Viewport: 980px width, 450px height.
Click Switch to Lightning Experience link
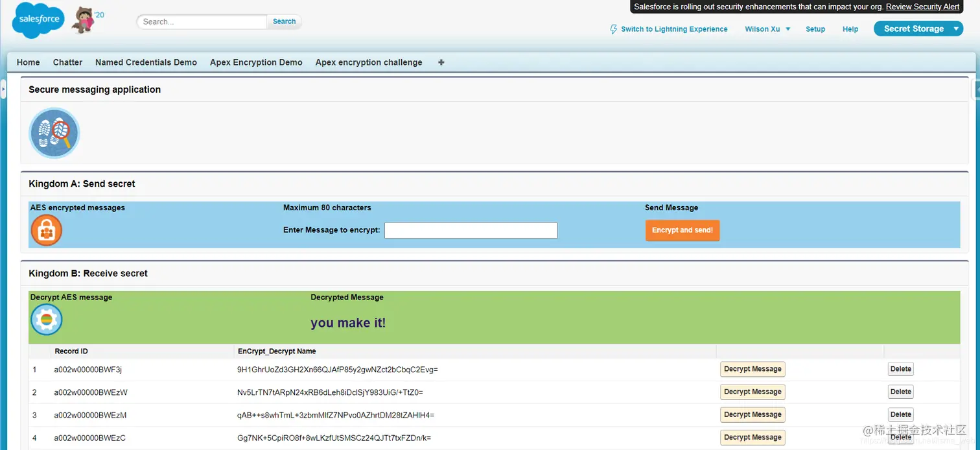[x=674, y=29]
